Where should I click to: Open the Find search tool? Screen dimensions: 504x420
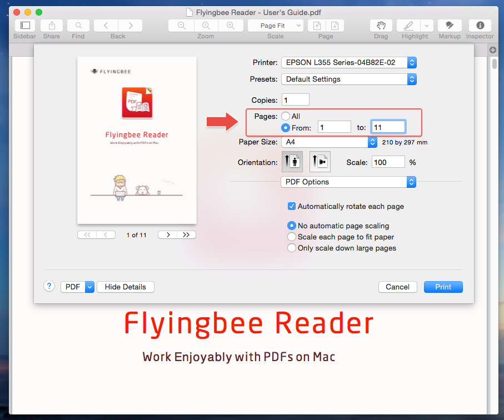[x=78, y=26]
